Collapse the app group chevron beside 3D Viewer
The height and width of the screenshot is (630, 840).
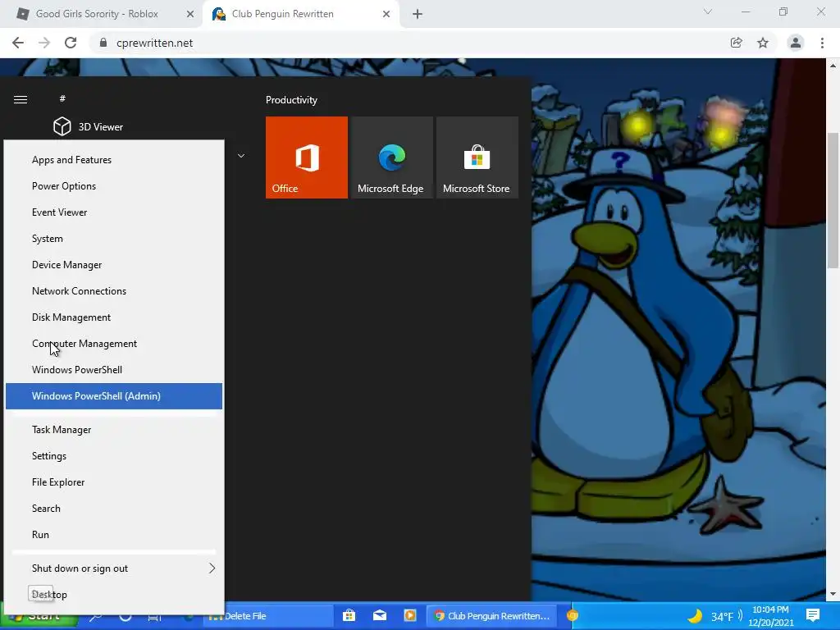241,155
